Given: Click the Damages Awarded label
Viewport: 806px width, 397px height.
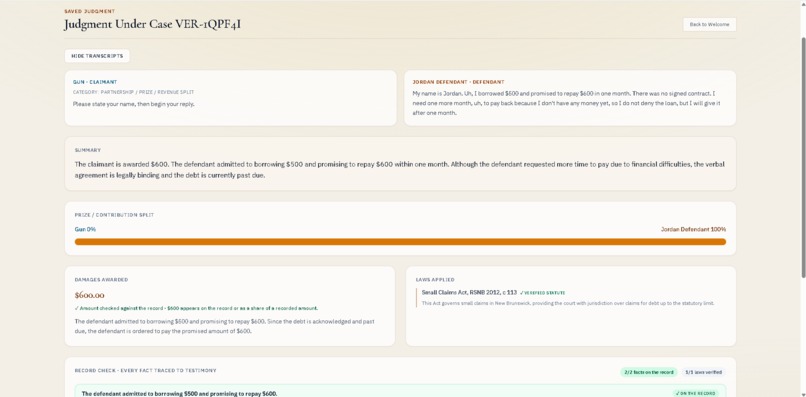Looking at the screenshot, I should pos(101,280).
